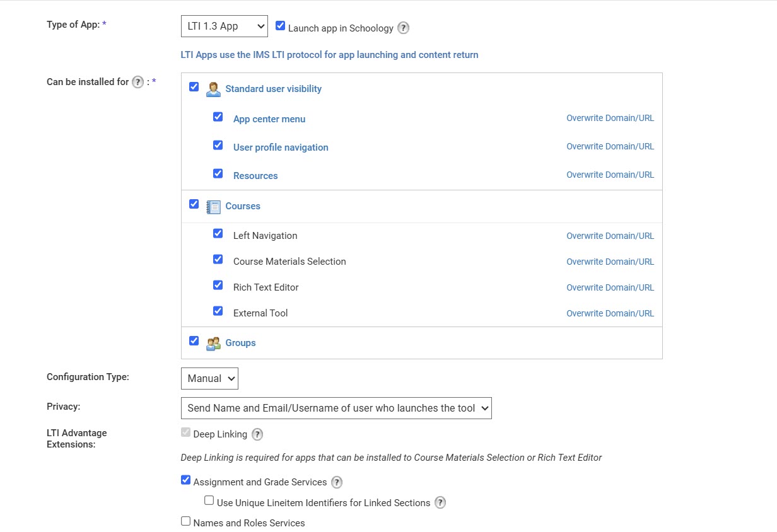Viewport: 777px width, 532px height.
Task: Uncheck Resources checkbox
Action: click(218, 173)
